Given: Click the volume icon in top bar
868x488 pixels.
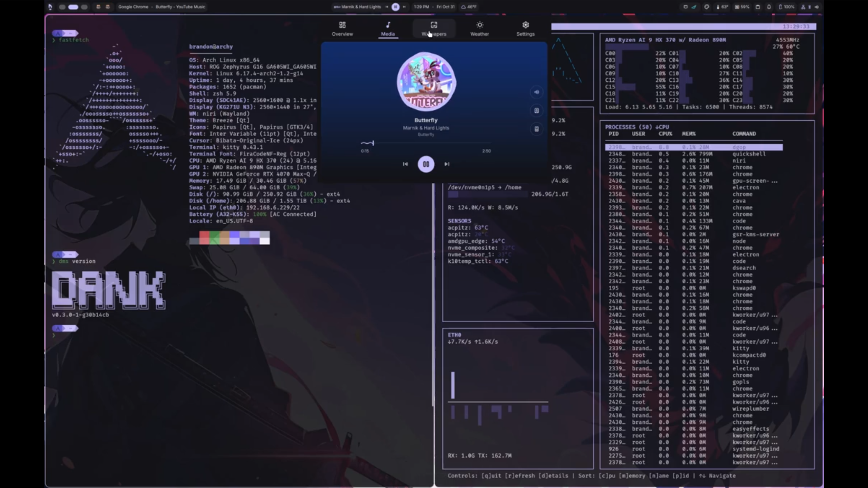Looking at the screenshot, I should (816, 7).
